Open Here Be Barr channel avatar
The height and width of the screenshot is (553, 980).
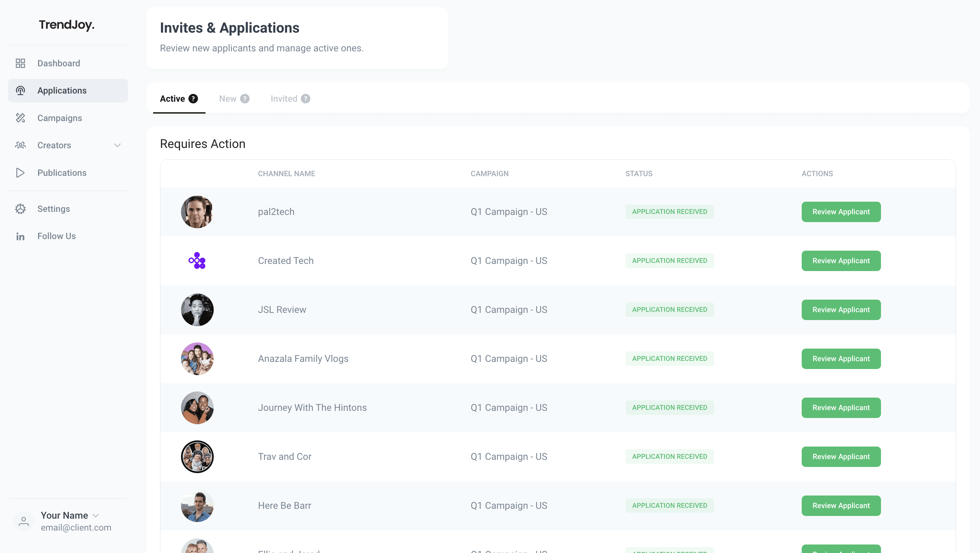click(x=197, y=506)
